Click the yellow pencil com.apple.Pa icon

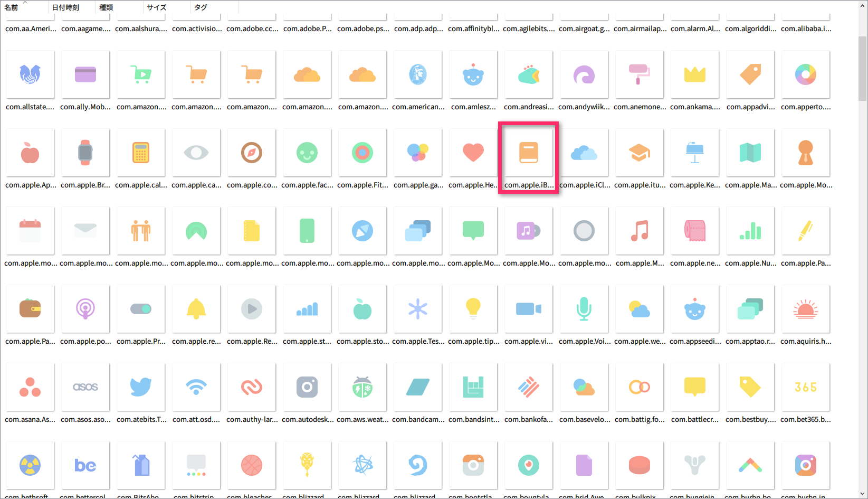[x=806, y=231]
